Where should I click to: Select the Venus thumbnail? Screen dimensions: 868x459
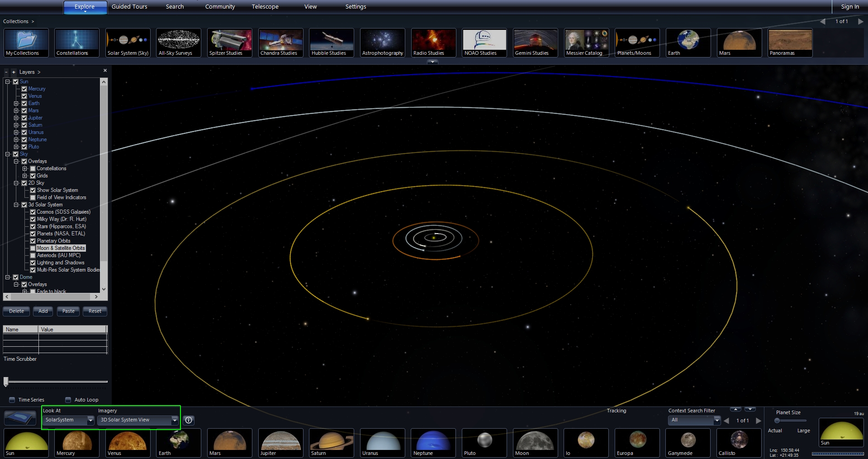tap(128, 443)
